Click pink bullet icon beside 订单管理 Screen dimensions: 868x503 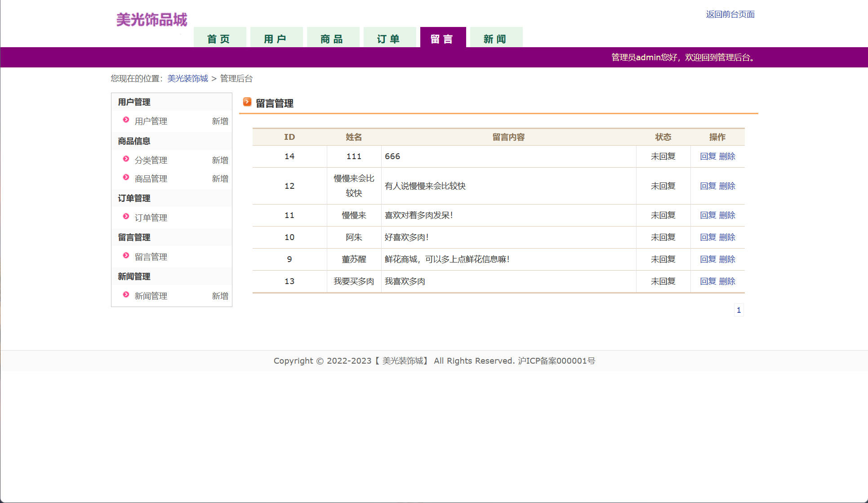coord(126,217)
